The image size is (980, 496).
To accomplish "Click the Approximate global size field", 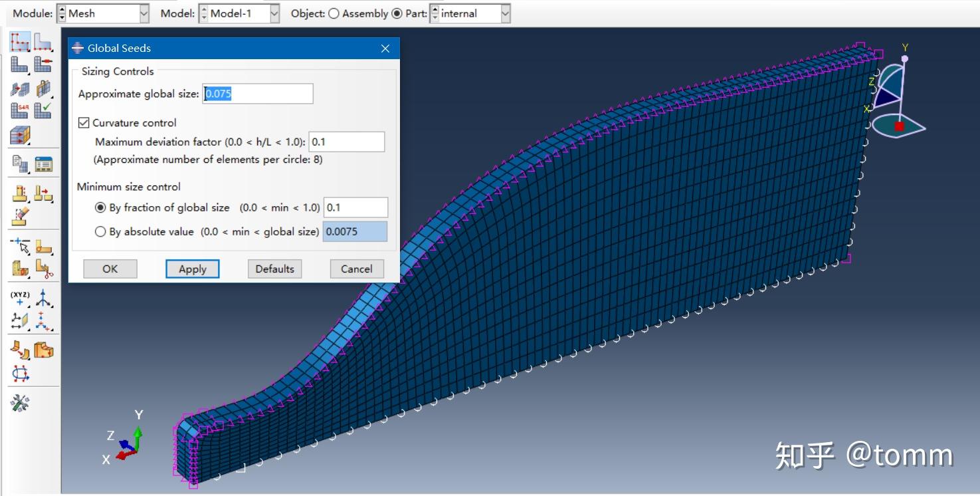I will (x=258, y=93).
